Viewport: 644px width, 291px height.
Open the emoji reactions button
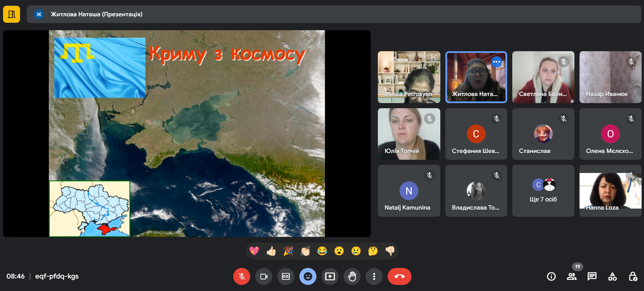point(308,276)
